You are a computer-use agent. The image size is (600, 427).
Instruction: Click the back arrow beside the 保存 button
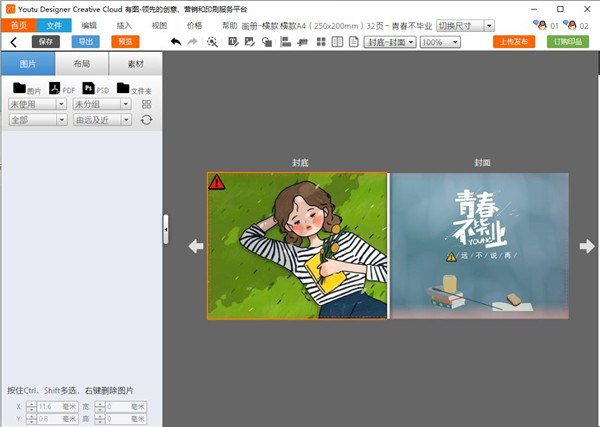pyautogui.click(x=14, y=42)
